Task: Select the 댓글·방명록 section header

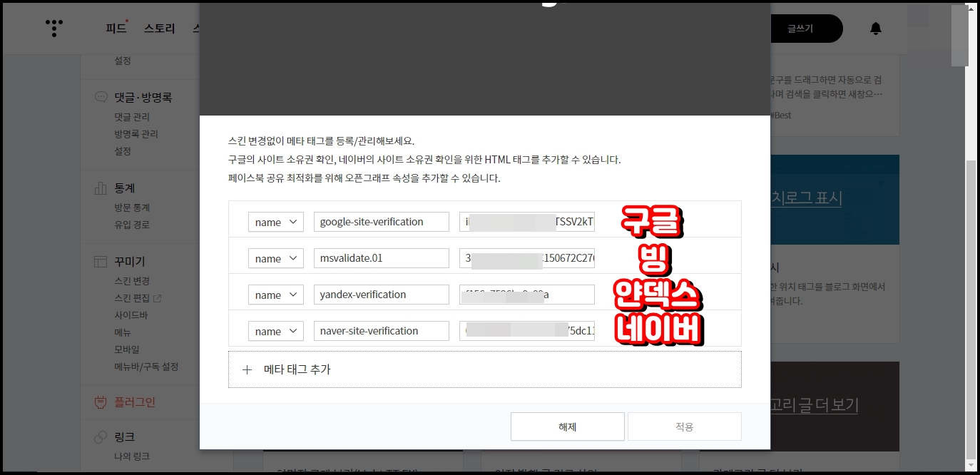Action: tap(143, 97)
